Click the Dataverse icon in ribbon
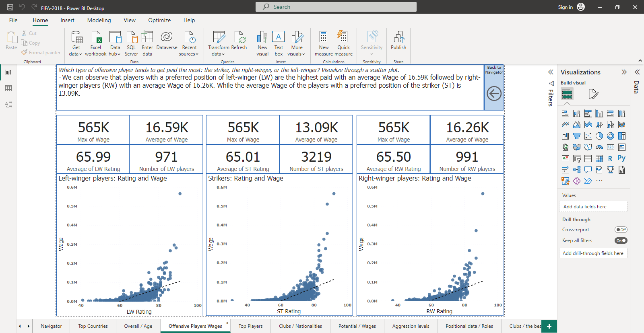 point(167,37)
